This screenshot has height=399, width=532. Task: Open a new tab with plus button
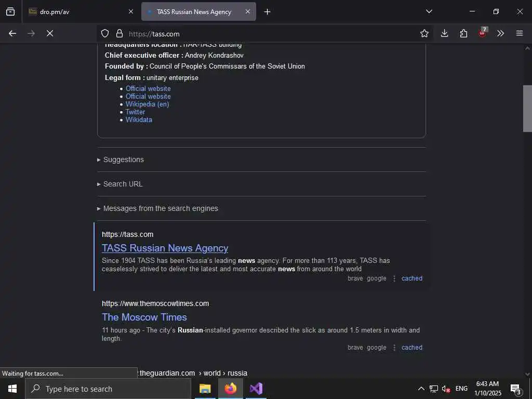click(x=268, y=12)
